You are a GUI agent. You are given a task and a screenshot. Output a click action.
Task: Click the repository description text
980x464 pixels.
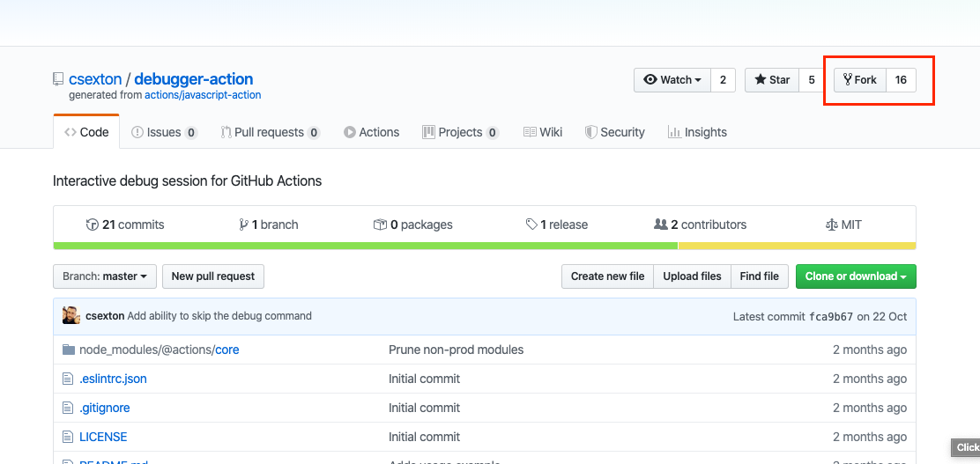point(188,181)
